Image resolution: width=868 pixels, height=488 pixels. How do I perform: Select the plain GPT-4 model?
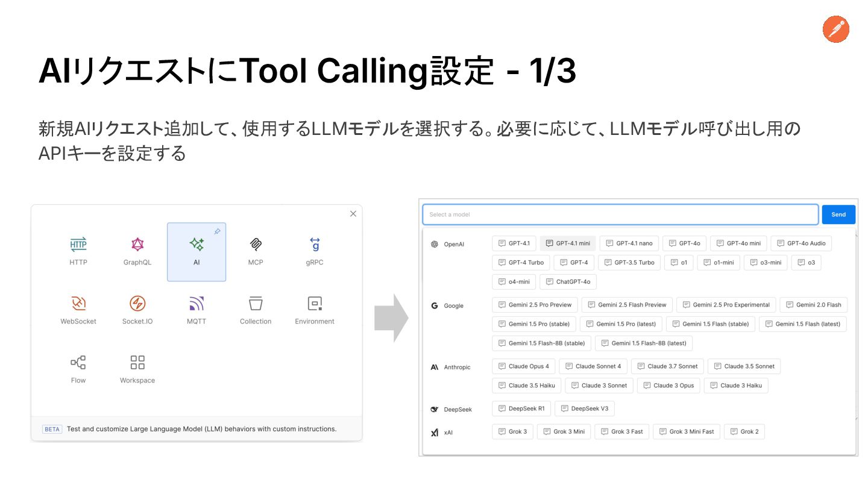pyautogui.click(x=574, y=263)
